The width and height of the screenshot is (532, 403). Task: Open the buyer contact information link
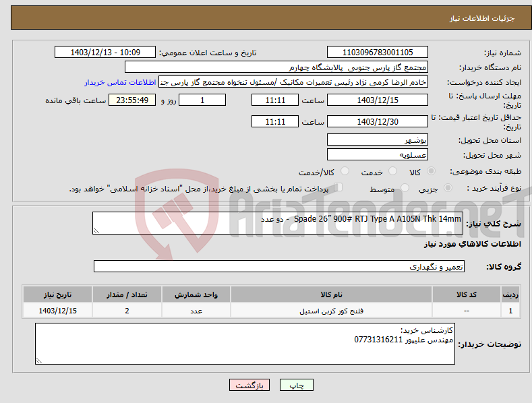coord(120,82)
